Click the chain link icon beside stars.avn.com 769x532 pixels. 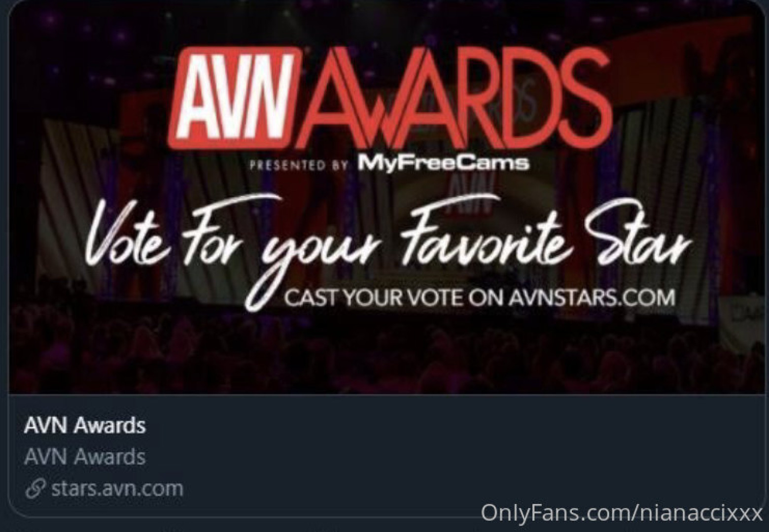[35, 489]
